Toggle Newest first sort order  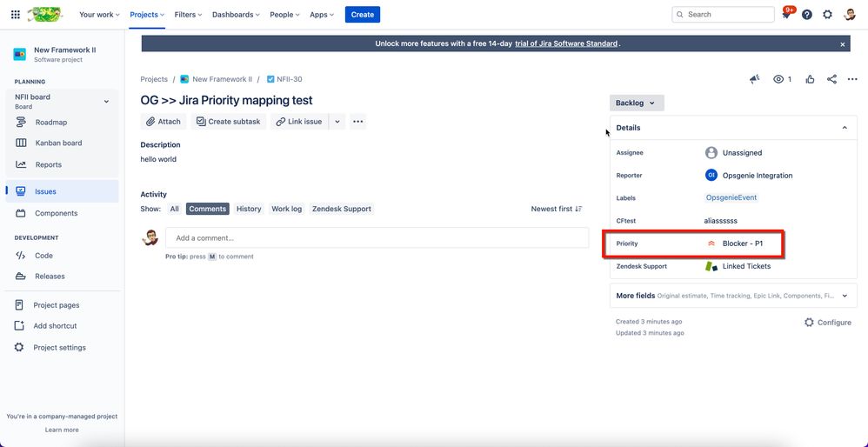tap(557, 209)
